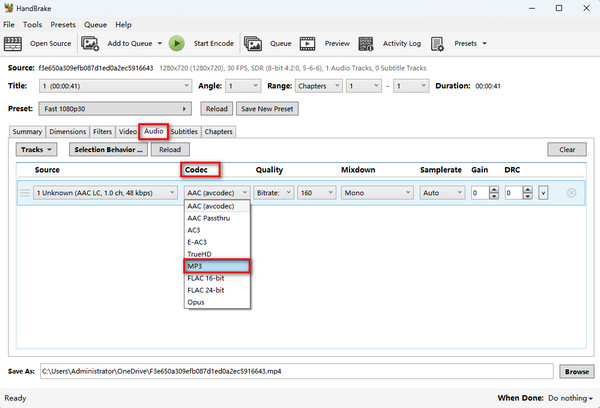Expand the Presets toolbar dropdown arrow
600x408 pixels.
click(484, 44)
